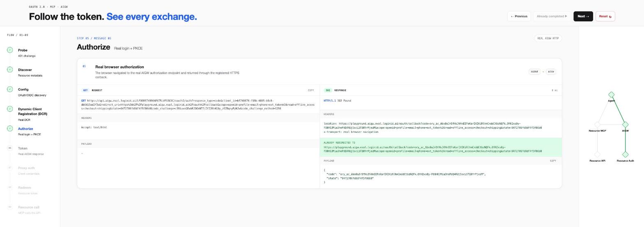Click the Probe step checkmark icon
The width and height of the screenshot is (644, 227).
pyautogui.click(x=10, y=50)
